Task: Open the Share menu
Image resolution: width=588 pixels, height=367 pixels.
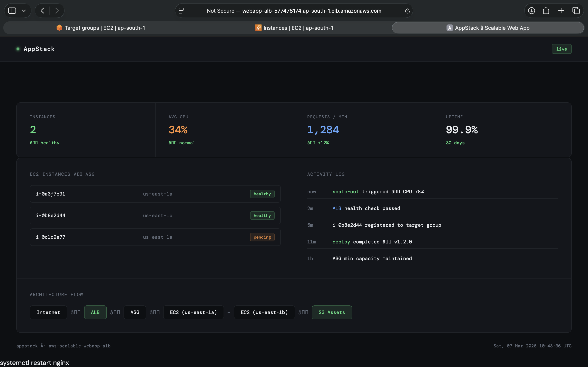Action: point(546,10)
